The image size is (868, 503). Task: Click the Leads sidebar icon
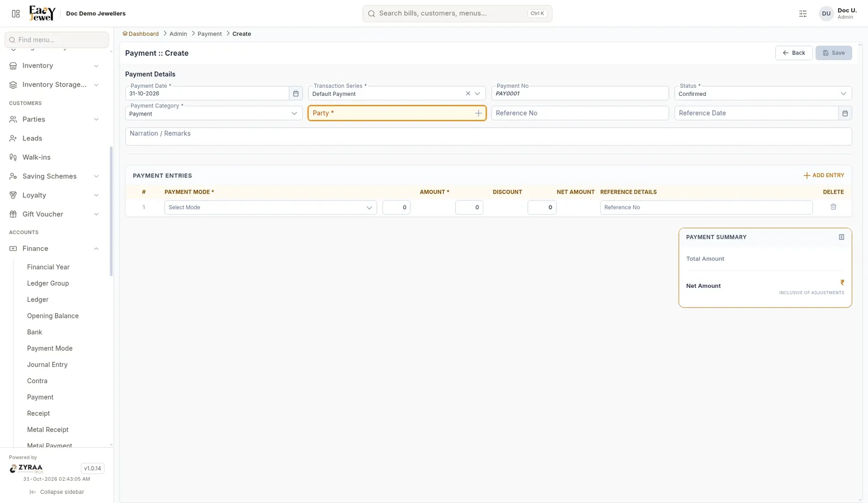13,138
